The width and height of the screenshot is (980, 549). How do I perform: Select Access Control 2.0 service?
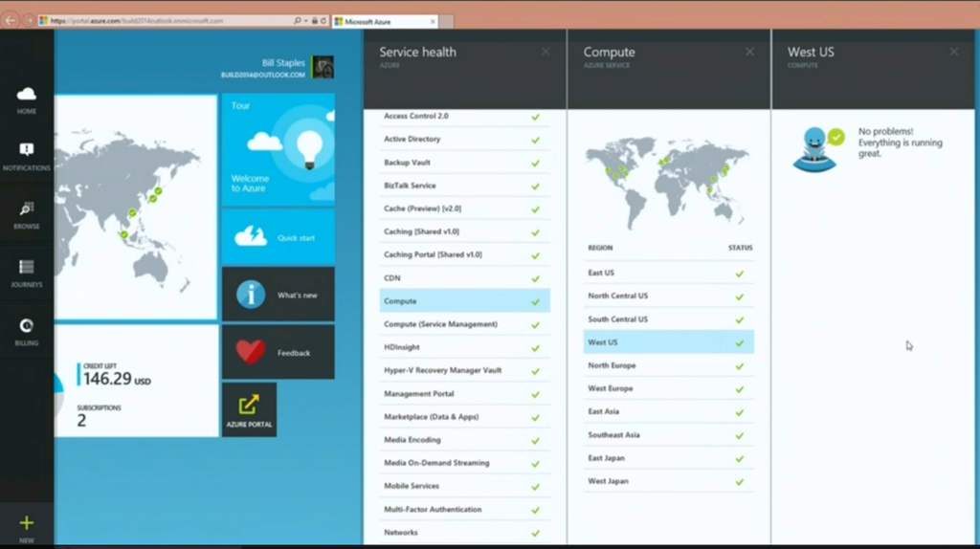(464, 116)
